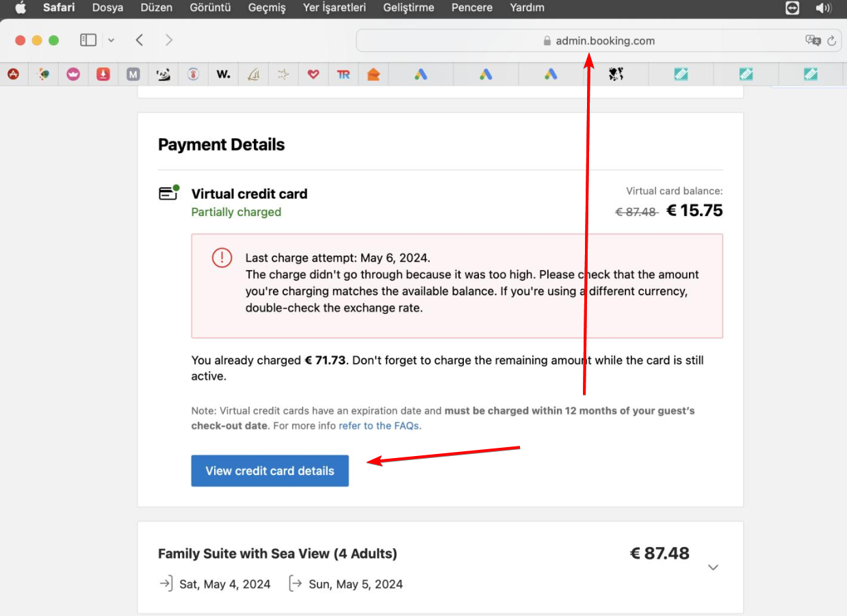The width and height of the screenshot is (847, 616).
Task: Reload the page with the refresh icon
Action: [x=832, y=40]
